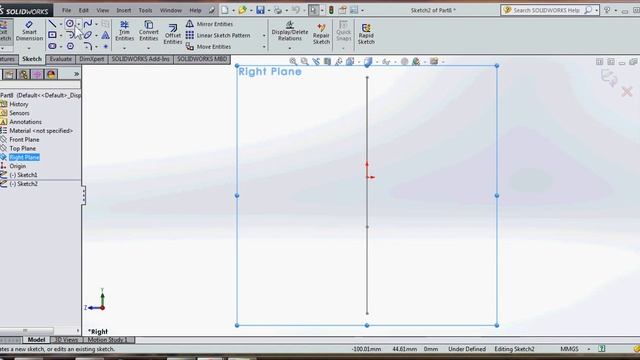Click the Offset Entities tool
The width and height of the screenshot is (640, 360).
click(173, 34)
